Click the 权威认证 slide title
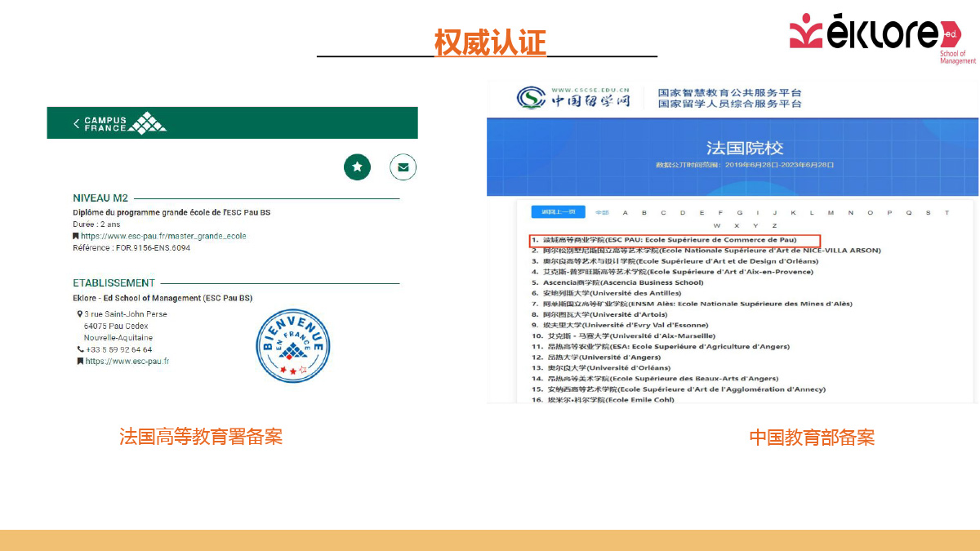This screenshot has height=551, width=980. click(x=490, y=42)
